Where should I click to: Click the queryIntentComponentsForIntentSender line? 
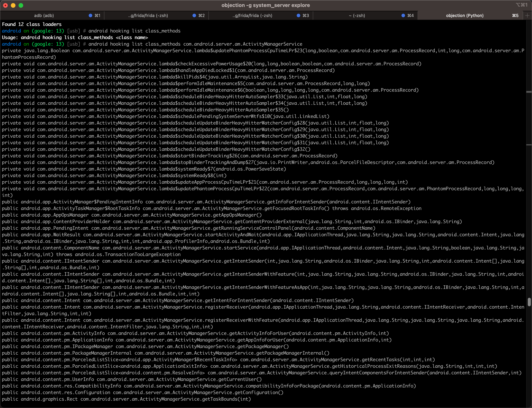262,373
